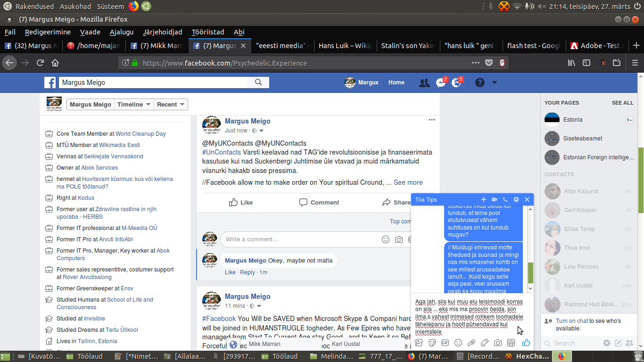644x362 pixels.
Task: Expand See more on first post
Action: tap(408, 182)
